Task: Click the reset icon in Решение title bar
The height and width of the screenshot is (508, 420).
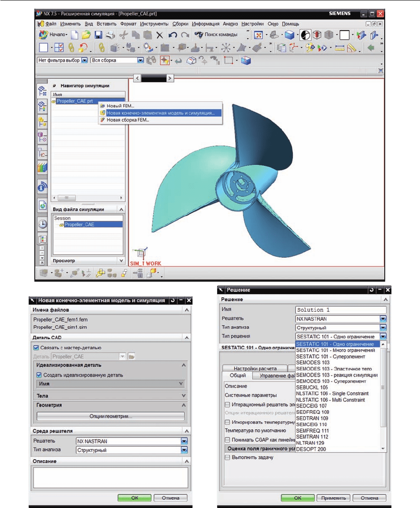Action: pyautogui.click(x=372, y=290)
